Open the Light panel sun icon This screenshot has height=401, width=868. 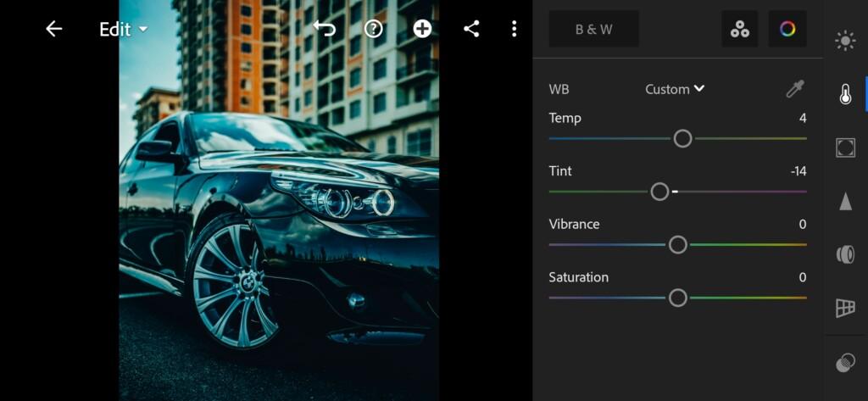click(x=845, y=41)
